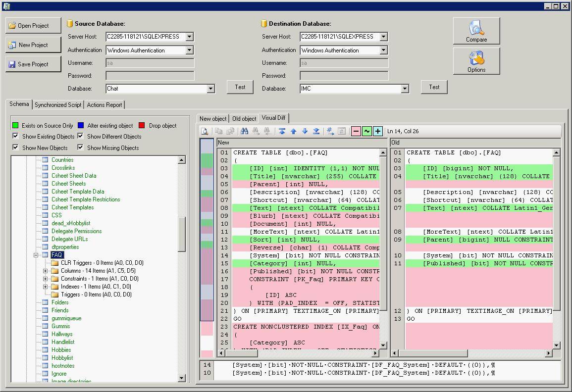Open source Authentication dropdown

[x=189, y=50]
